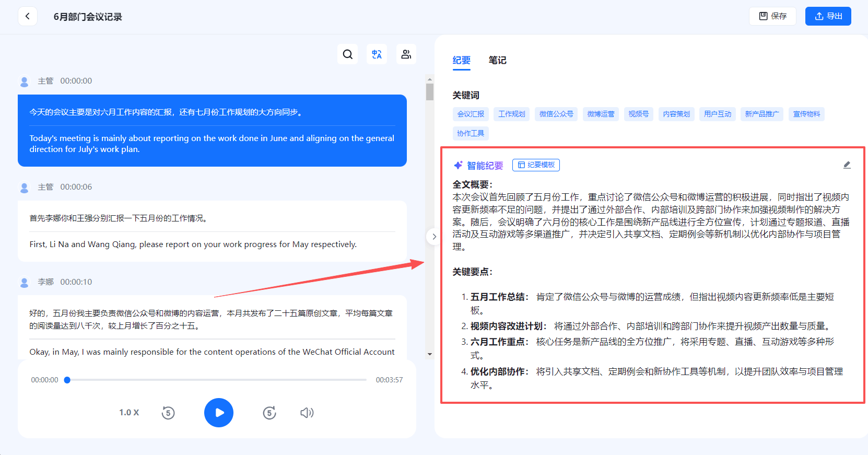Select the 纪要 tab

tap(461, 61)
